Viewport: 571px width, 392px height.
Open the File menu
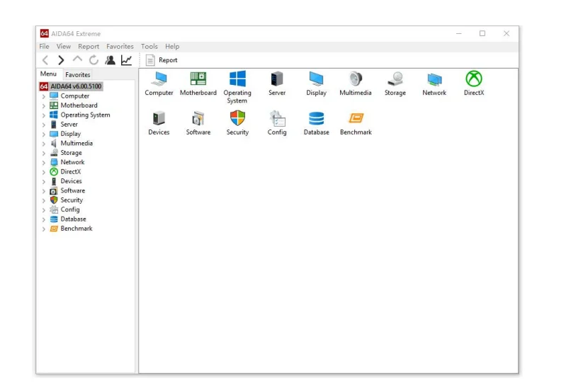click(44, 47)
